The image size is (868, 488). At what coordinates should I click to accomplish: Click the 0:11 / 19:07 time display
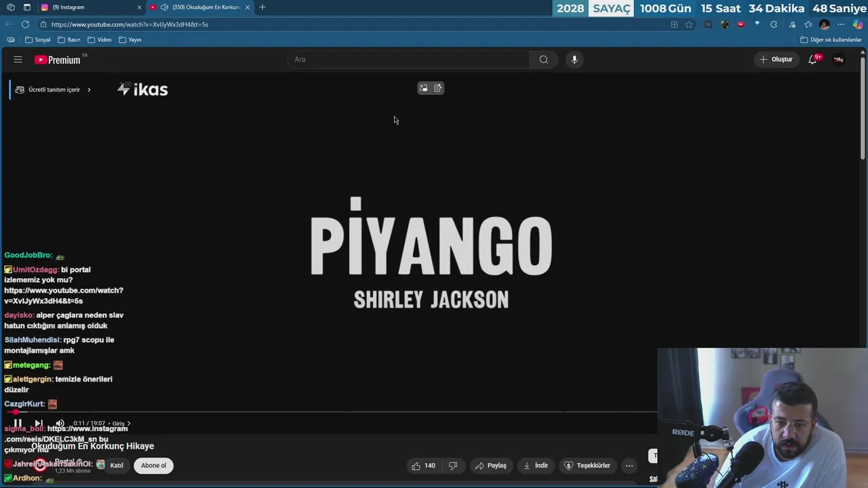[x=89, y=424]
